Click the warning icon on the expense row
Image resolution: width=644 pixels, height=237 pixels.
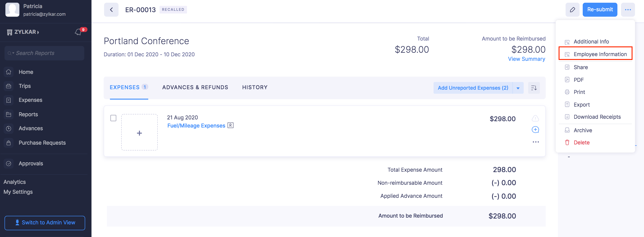(535, 118)
